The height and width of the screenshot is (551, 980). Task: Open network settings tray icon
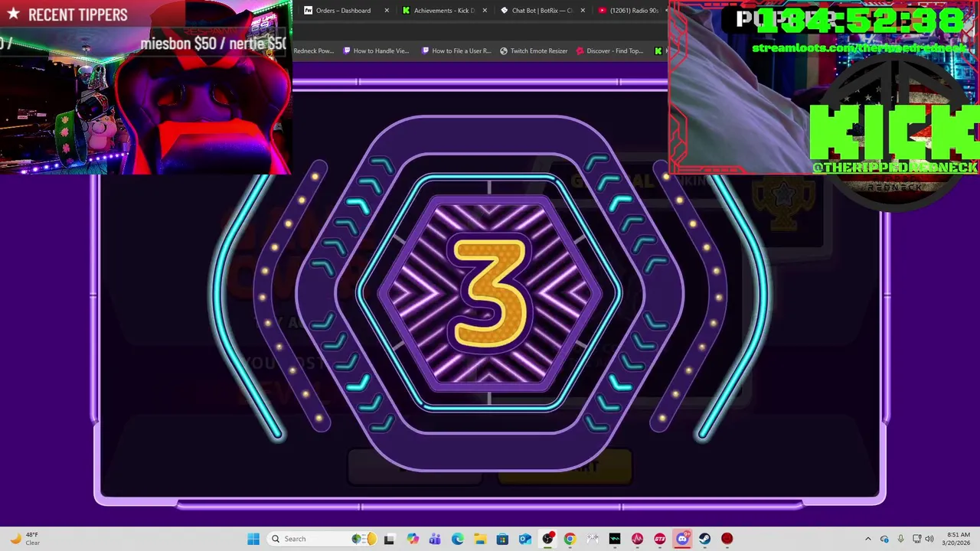click(916, 539)
